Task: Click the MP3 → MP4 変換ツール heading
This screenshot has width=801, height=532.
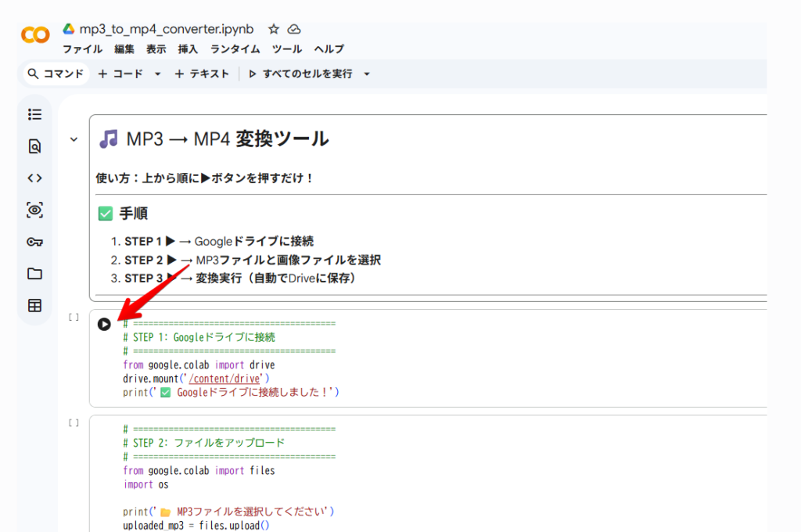Action: click(214, 139)
